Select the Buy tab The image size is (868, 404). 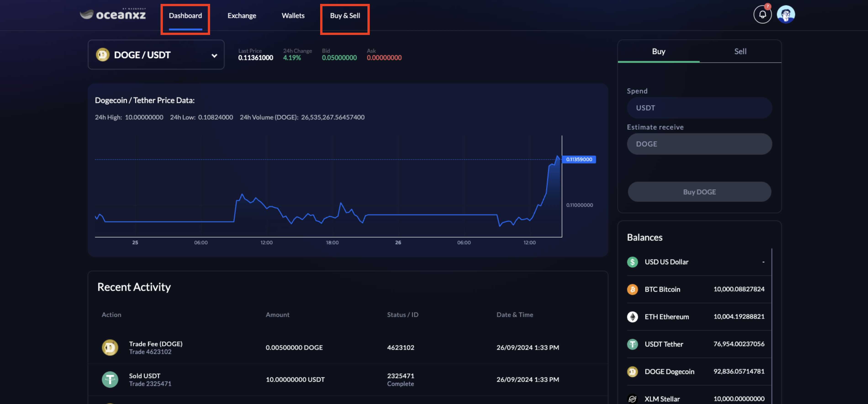(658, 51)
